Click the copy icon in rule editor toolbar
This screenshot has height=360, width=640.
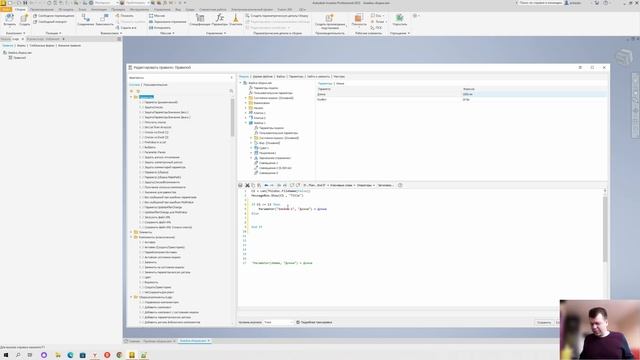(253, 185)
